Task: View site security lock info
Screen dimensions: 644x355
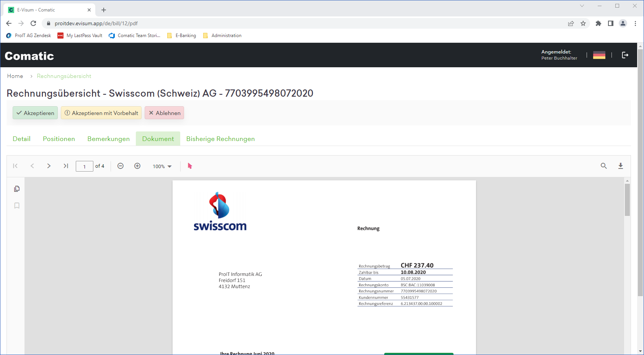Action: click(49, 23)
